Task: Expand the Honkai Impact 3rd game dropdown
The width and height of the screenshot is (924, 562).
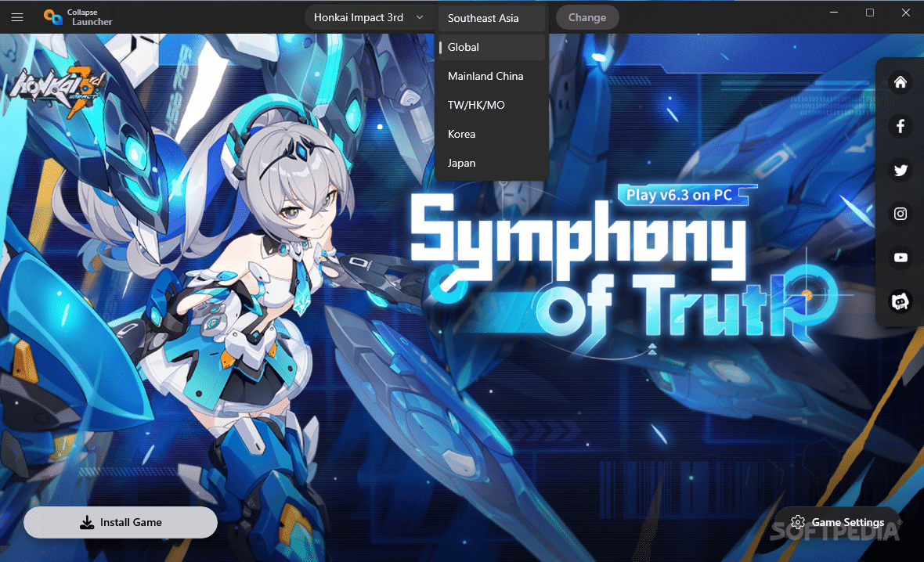Action: pyautogui.click(x=368, y=18)
